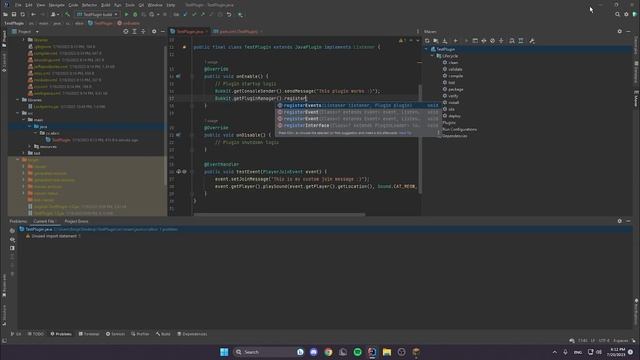Open Maven panel gear options

coord(620,31)
